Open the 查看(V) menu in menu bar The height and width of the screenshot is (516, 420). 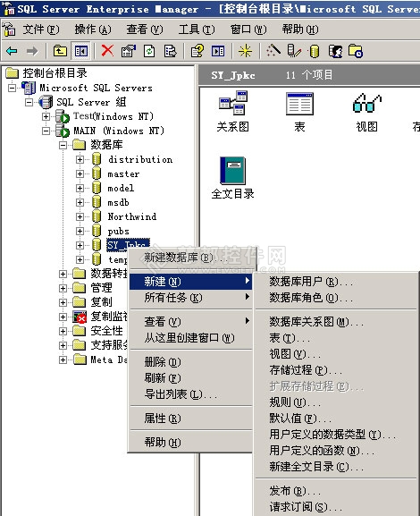pos(145,30)
